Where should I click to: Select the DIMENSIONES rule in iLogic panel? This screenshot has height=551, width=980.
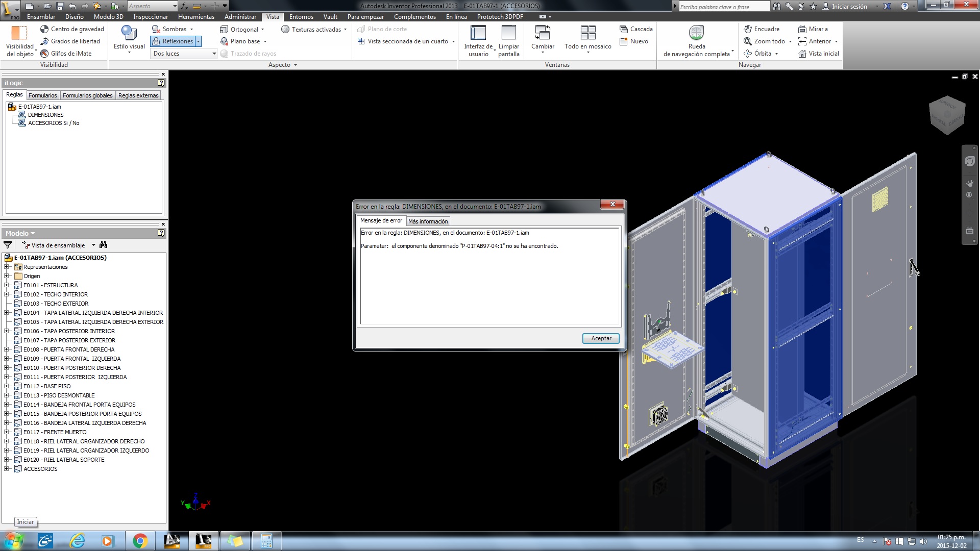tap(45, 115)
